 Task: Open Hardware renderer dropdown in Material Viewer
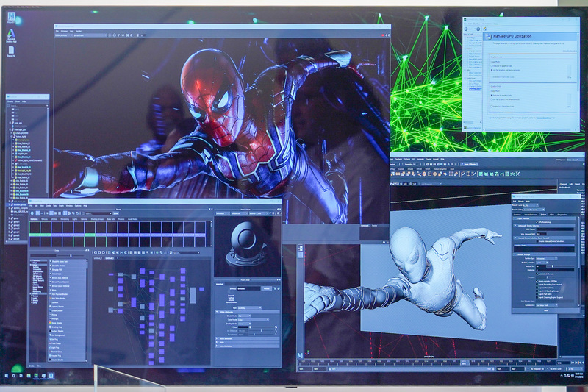point(223,213)
